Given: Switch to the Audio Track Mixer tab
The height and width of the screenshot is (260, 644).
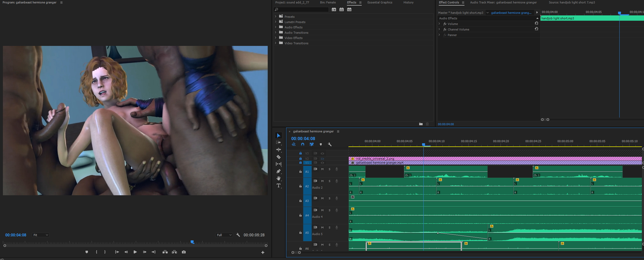Looking at the screenshot, I should tap(503, 2).
